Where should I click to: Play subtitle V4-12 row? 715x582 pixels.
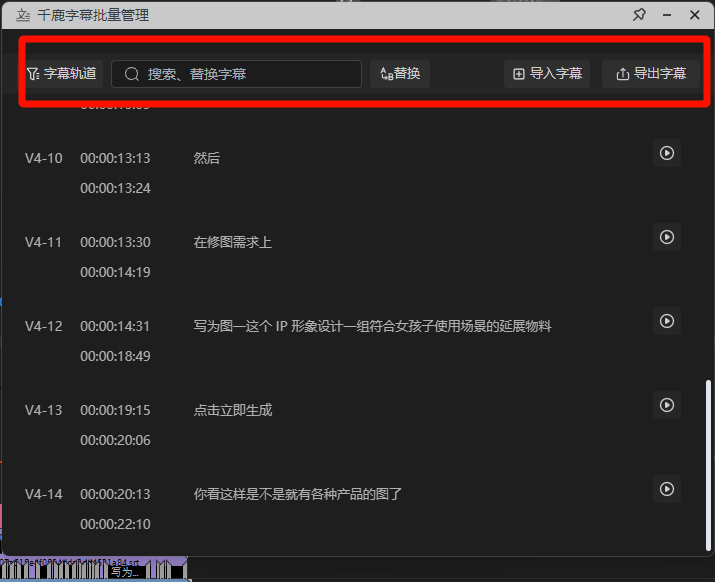[667, 321]
